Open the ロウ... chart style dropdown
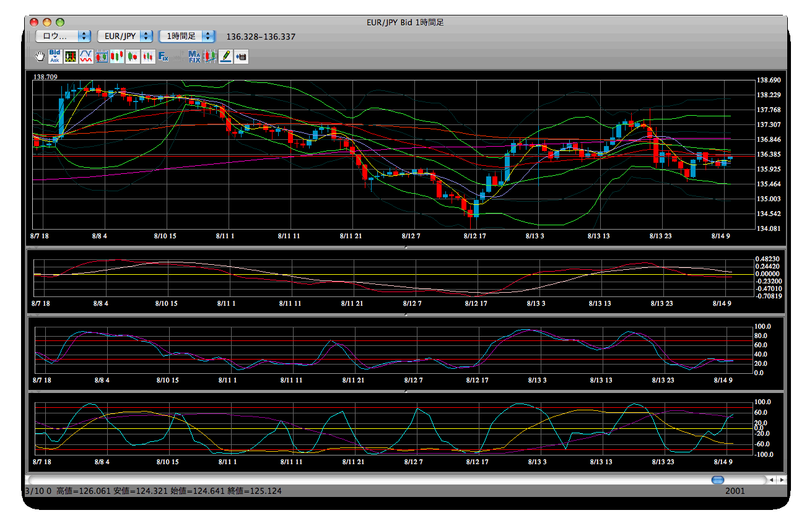This screenshot has height=531, width=812. [63, 37]
